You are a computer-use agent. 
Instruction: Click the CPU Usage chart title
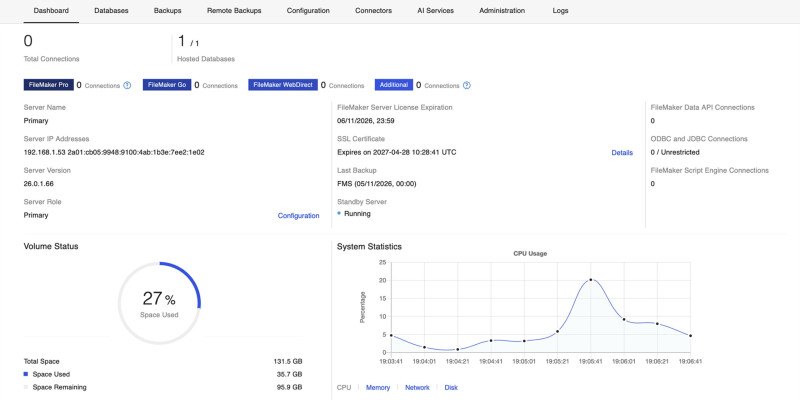click(x=530, y=254)
